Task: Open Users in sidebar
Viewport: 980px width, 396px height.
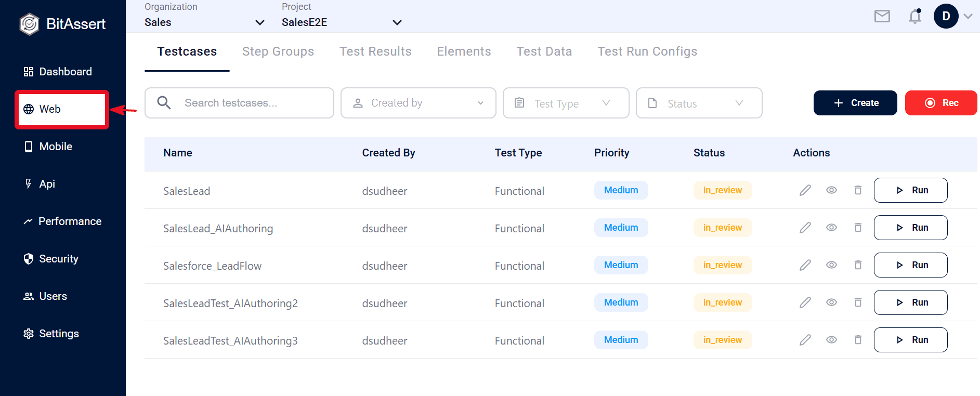Action: pos(45,296)
